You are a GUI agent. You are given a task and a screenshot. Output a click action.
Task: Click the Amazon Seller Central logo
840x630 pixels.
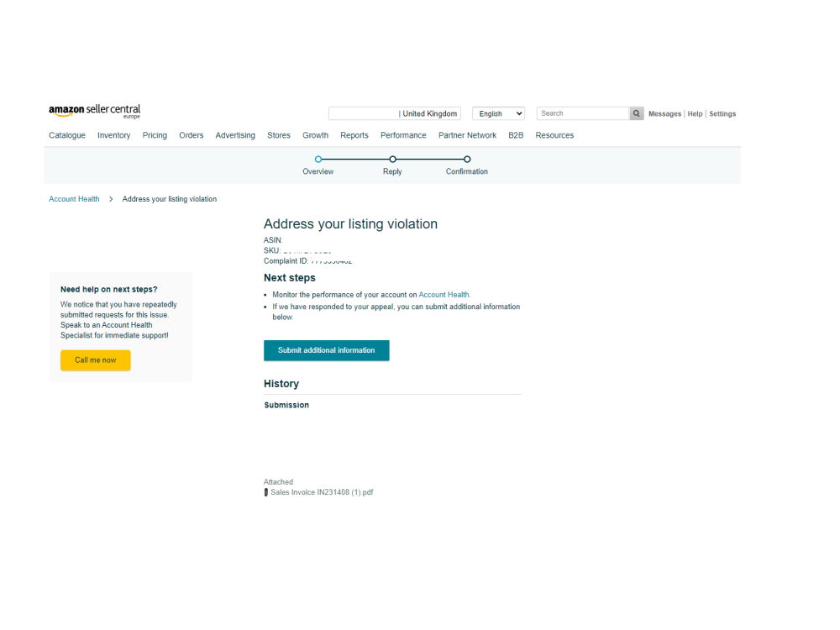point(94,111)
